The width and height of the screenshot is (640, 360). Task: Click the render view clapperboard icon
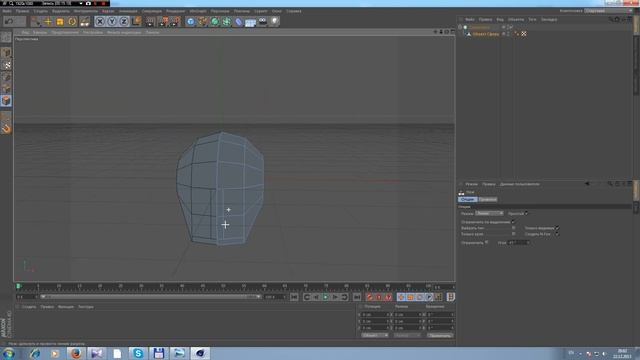pos(150,22)
